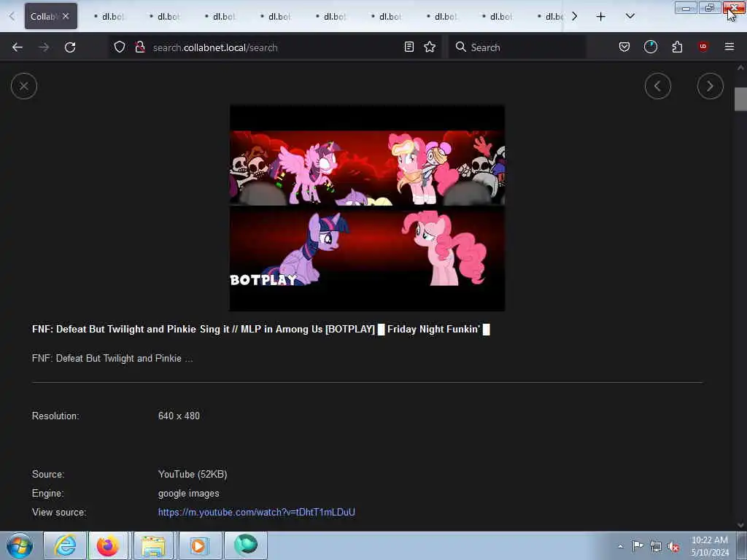Switch to second dl.bot tab
The height and width of the screenshot is (560, 747).
[x=165, y=17]
